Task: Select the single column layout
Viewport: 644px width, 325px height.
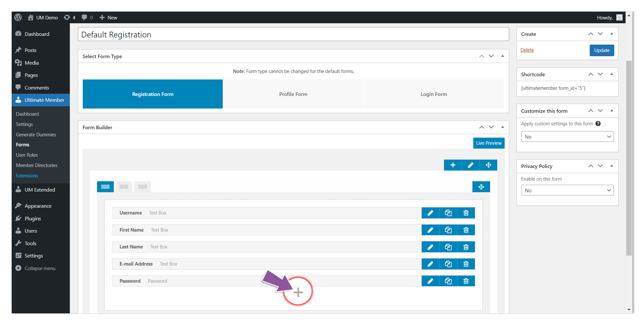Action: point(105,187)
